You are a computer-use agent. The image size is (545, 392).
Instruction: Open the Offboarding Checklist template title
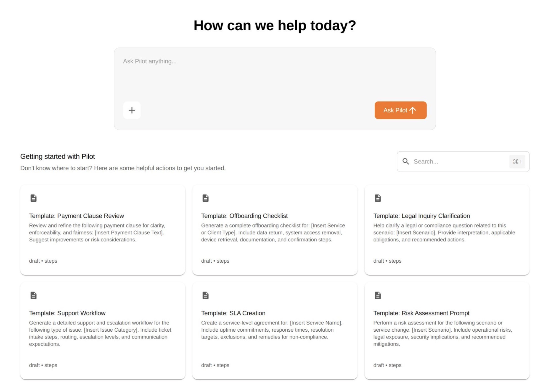[x=244, y=216]
